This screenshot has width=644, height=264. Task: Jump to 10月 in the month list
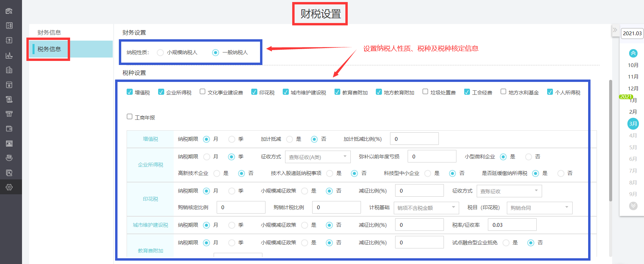633,65
